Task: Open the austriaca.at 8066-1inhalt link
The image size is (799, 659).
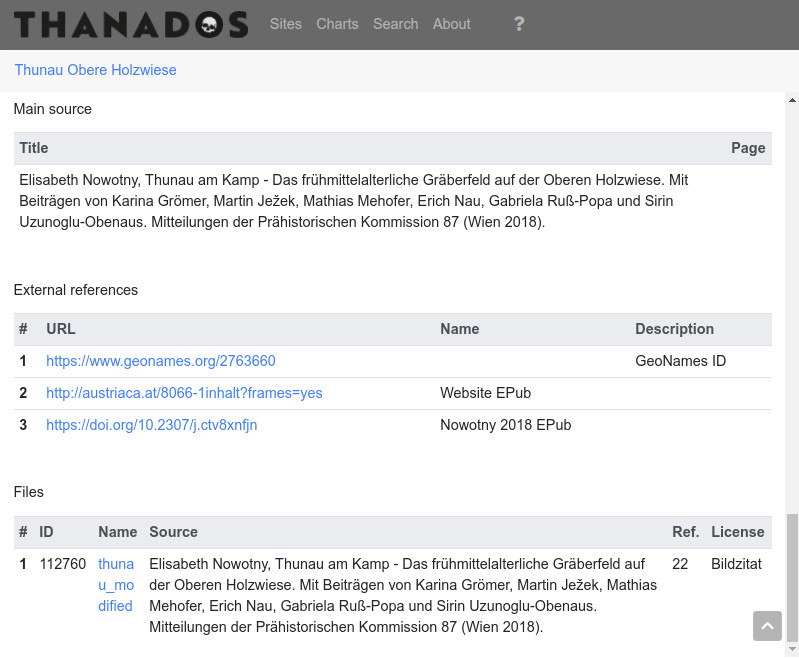Action: click(x=184, y=393)
